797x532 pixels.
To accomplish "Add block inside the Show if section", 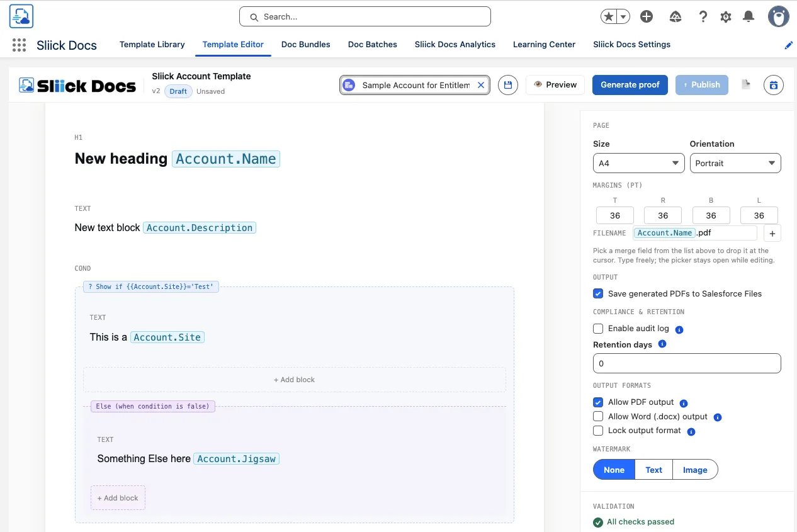I will point(295,380).
